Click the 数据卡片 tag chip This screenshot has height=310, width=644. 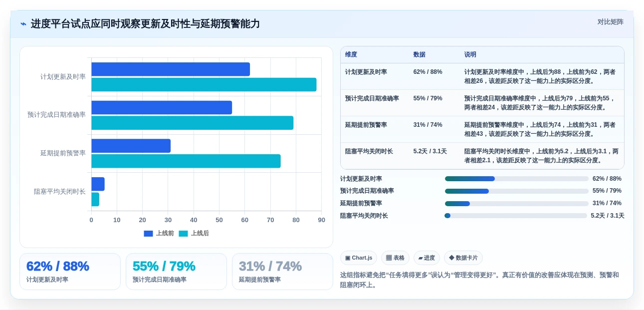pyautogui.click(x=463, y=258)
